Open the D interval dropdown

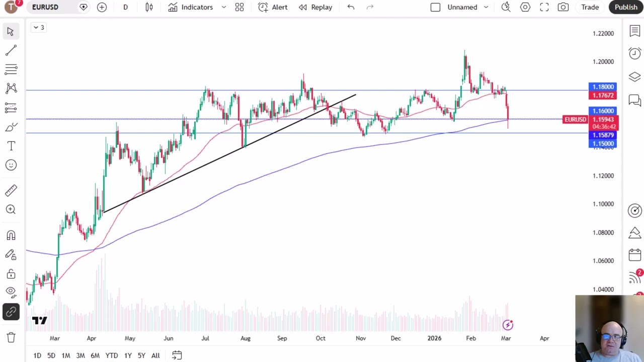click(125, 7)
